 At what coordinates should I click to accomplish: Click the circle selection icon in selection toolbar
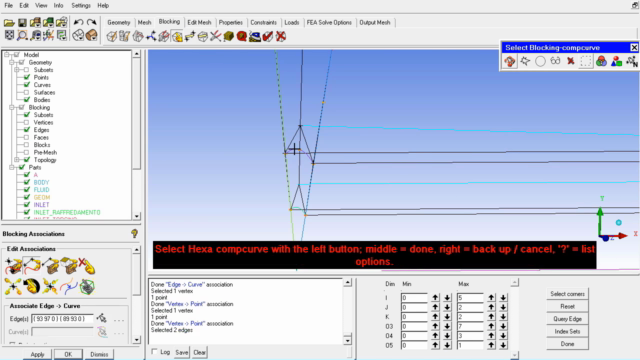coord(540,61)
